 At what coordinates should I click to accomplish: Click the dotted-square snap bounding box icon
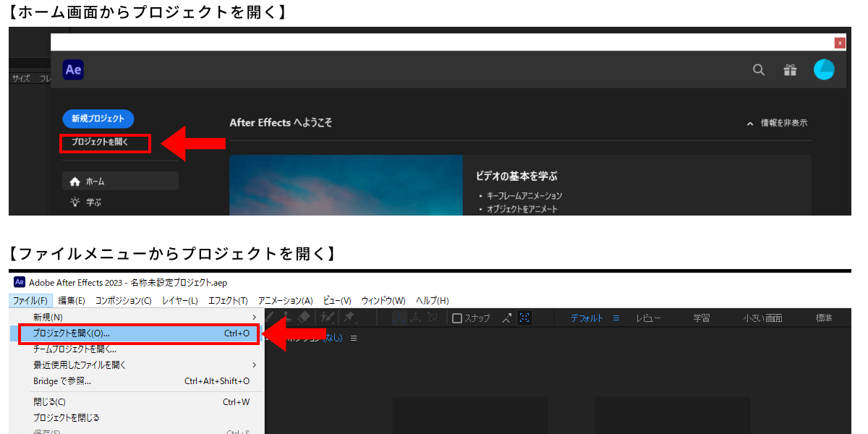525,318
